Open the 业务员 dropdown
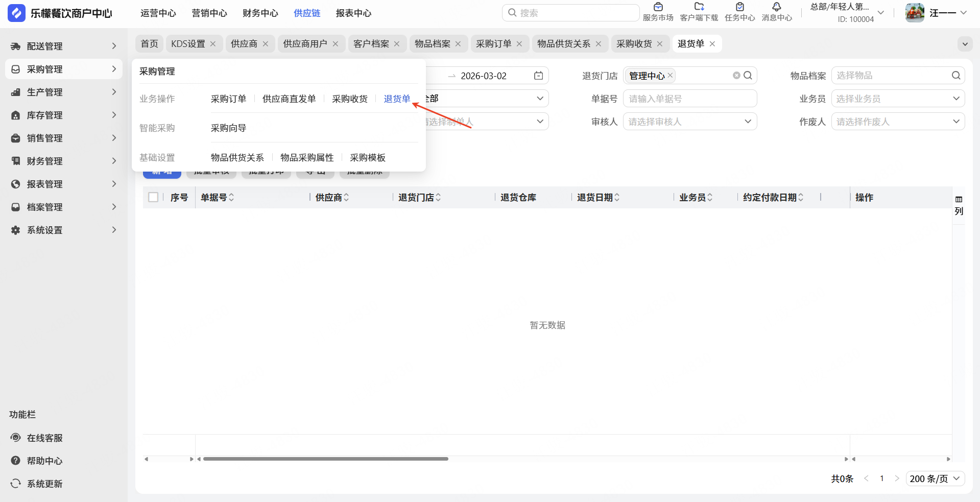Image resolution: width=980 pixels, height=502 pixels. point(898,99)
